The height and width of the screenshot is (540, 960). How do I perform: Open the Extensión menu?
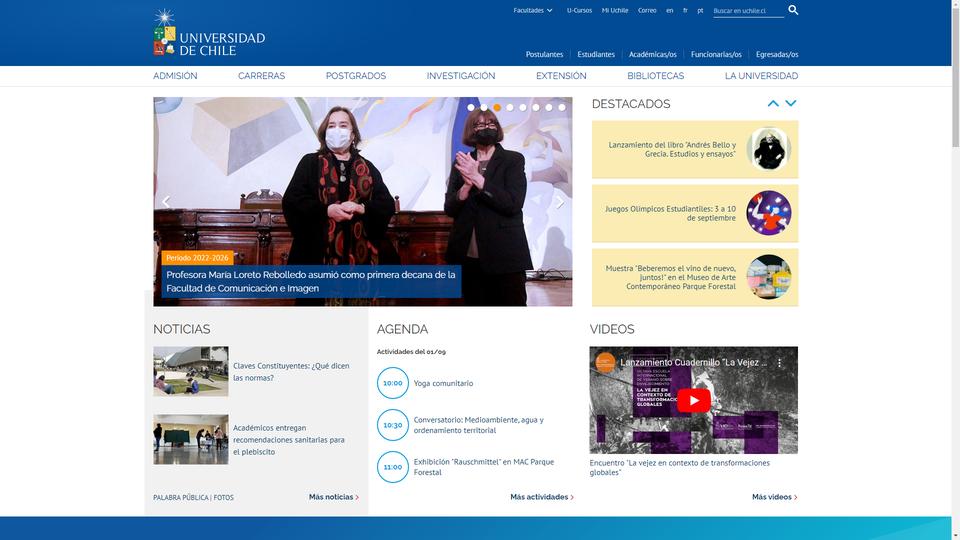pyautogui.click(x=561, y=76)
